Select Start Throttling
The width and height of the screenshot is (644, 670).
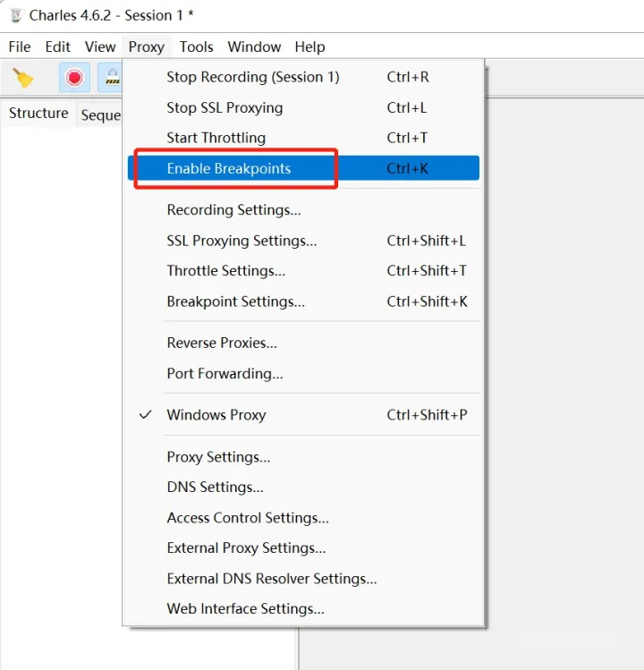(303, 138)
